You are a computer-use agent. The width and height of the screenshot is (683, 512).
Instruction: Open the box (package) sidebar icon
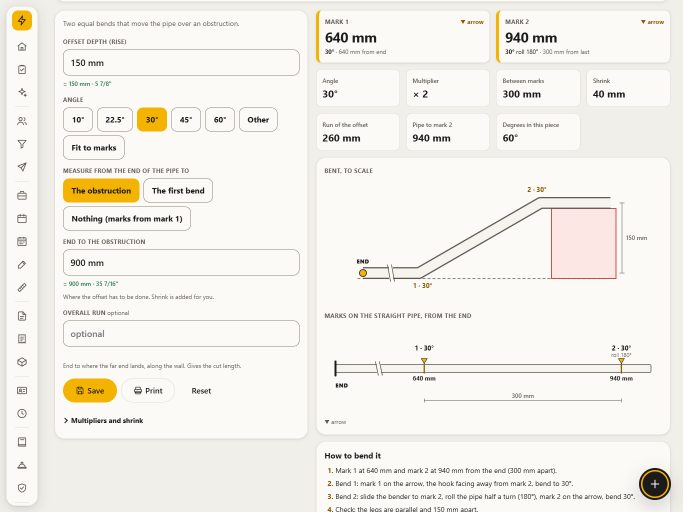coord(22,362)
